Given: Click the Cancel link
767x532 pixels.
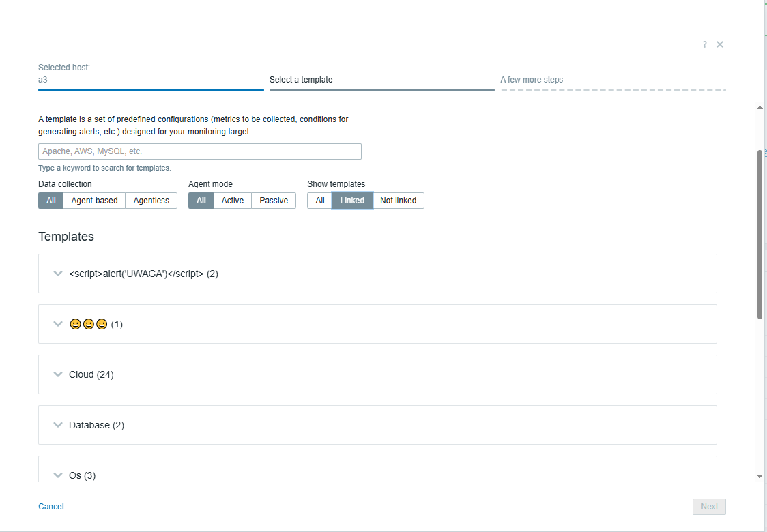Looking at the screenshot, I should tap(51, 507).
